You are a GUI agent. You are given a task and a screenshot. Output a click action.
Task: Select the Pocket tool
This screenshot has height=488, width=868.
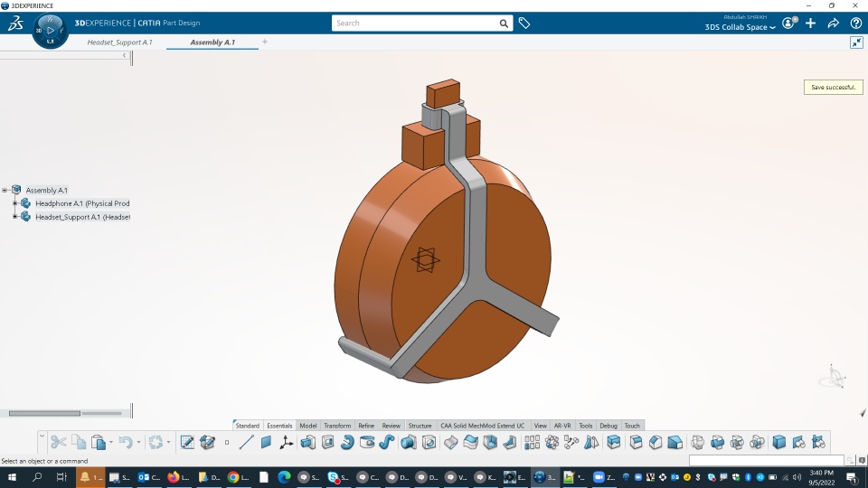[x=327, y=442]
